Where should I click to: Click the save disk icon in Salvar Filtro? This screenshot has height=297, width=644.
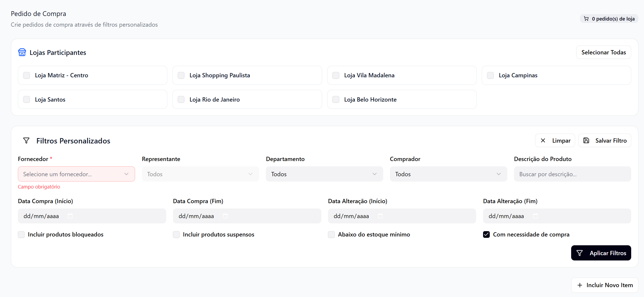[x=586, y=141]
